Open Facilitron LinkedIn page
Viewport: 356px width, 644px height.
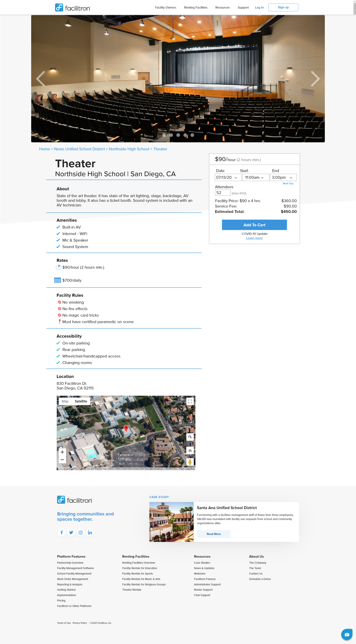(x=90, y=533)
